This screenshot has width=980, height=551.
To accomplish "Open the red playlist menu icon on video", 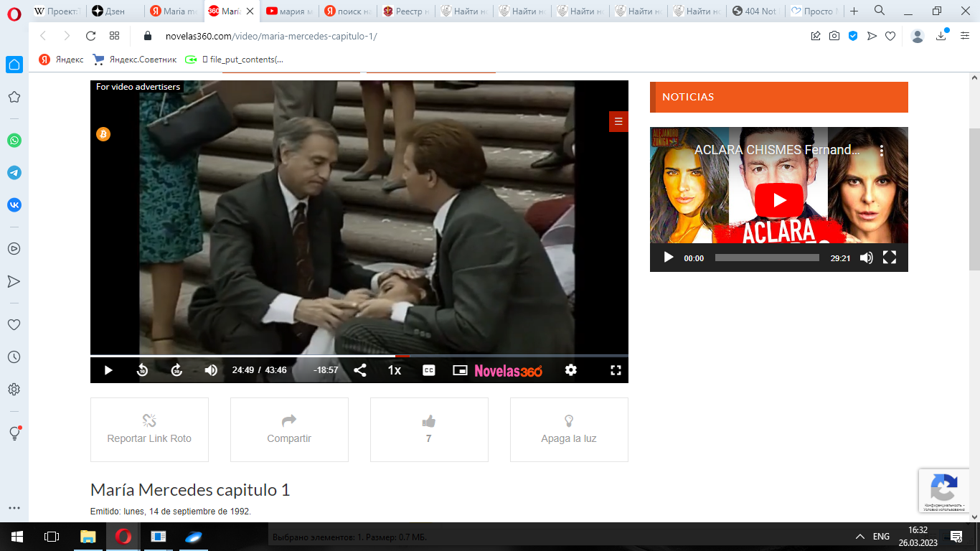I will point(618,121).
